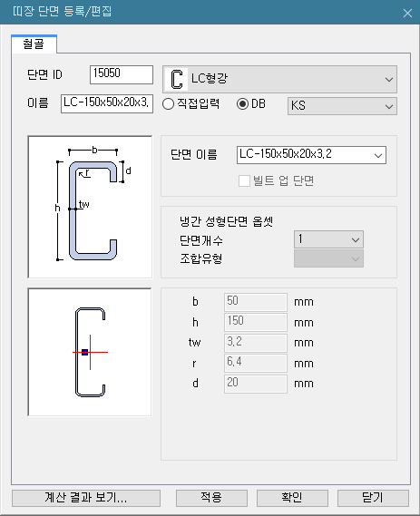
Task: Click the 이름 text field
Action: click(107, 103)
